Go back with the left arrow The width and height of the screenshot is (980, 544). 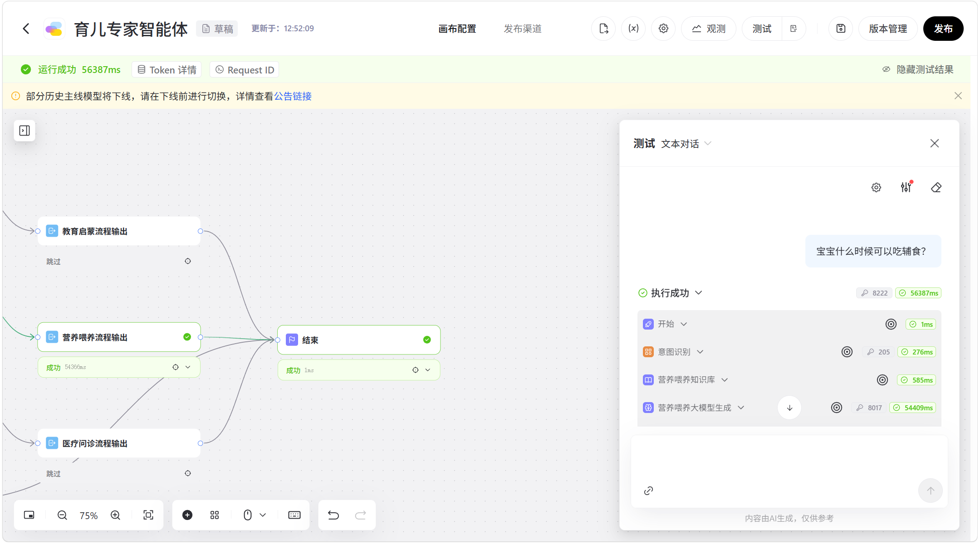coord(26,29)
